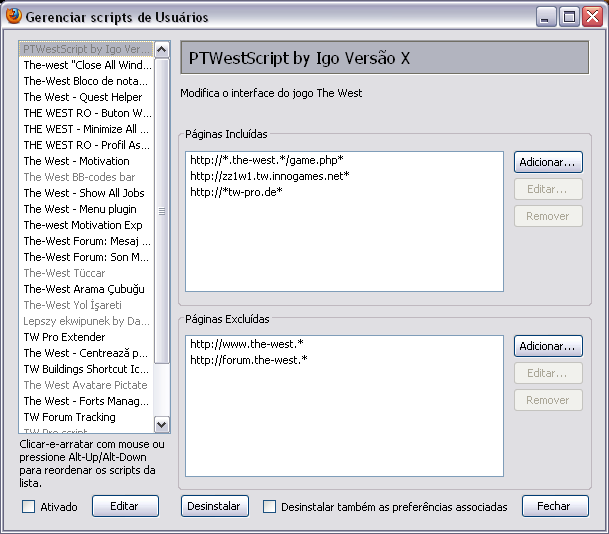Click Remover button for Páginas Excluídas

point(548,400)
